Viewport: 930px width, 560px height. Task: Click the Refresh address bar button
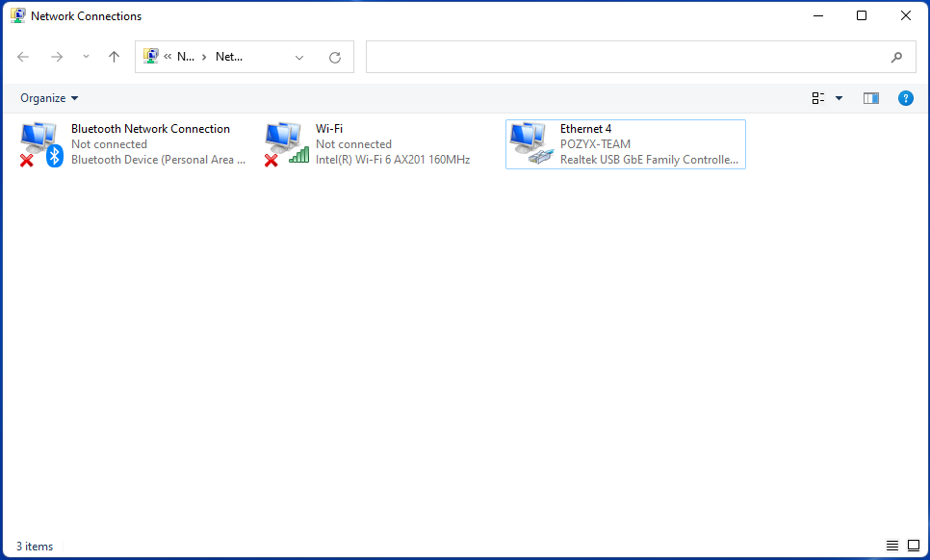335,58
